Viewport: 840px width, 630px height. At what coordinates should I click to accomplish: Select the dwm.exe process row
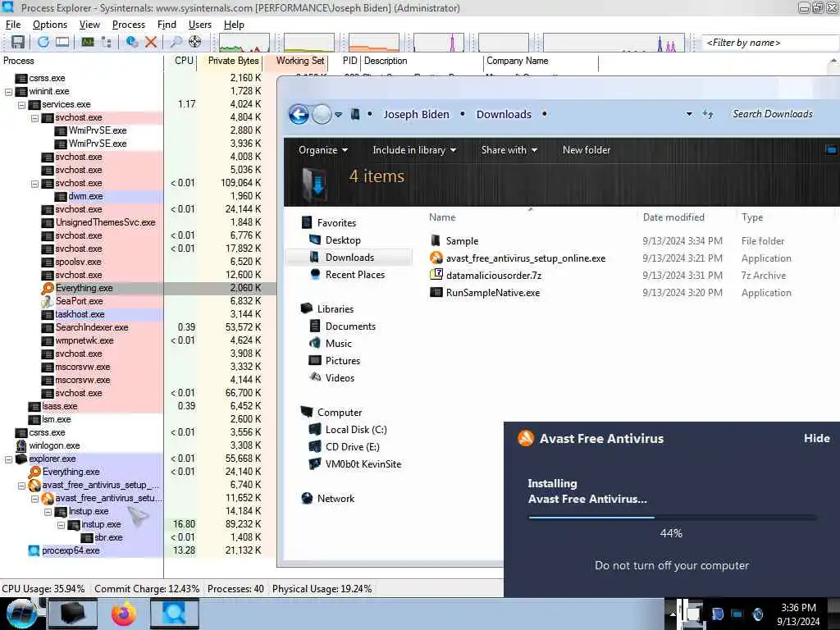pos(85,197)
